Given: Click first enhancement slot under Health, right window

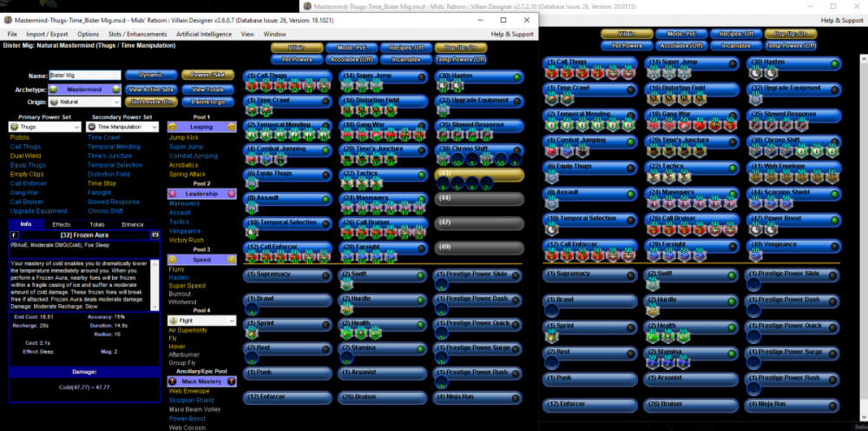Looking at the screenshot, I should click(652, 335).
